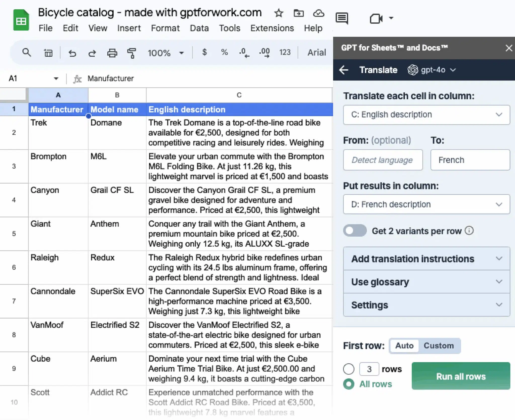
Task: Star the Bicycle catalog document
Action: click(279, 13)
